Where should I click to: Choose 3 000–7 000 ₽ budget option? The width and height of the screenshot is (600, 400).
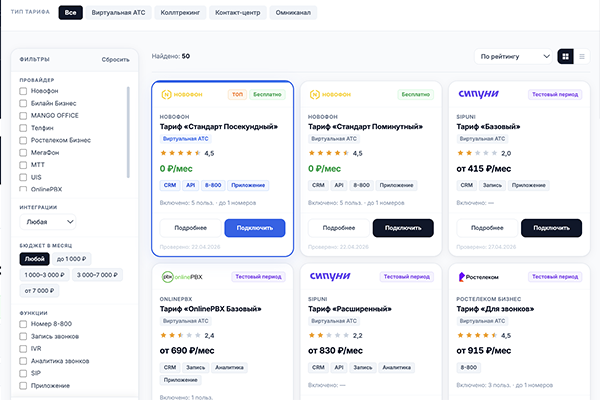click(97, 275)
